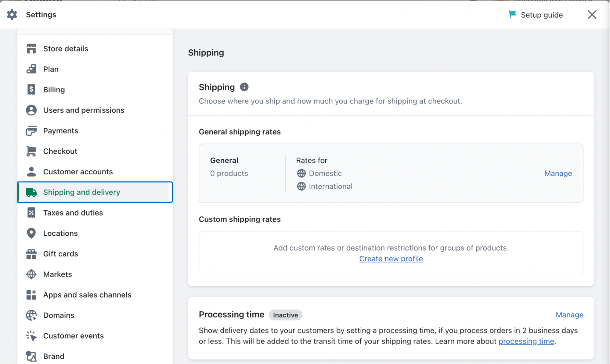
Task: Open the processing time help link
Action: click(x=526, y=341)
